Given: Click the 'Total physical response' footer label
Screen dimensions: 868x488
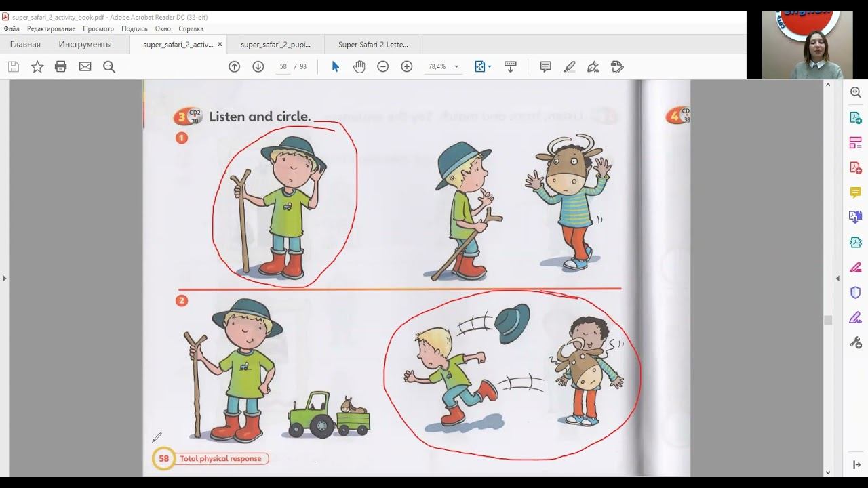Looking at the screenshot, I should click(220, 459).
